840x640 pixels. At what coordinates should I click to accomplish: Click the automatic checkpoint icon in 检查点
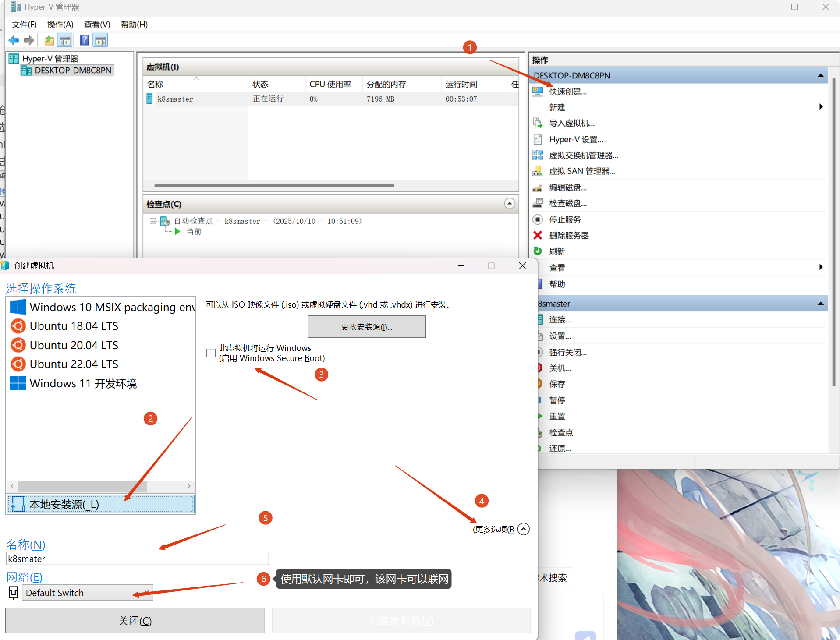coord(165,221)
